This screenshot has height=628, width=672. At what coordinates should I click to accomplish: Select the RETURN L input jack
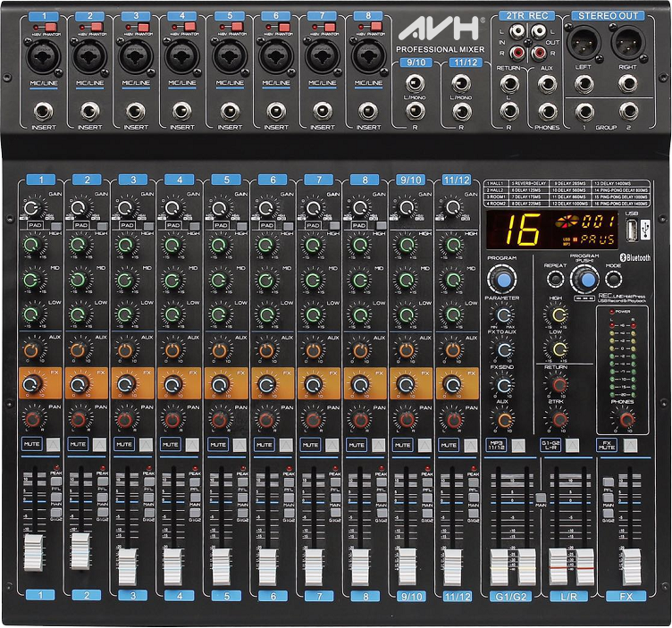tap(509, 84)
